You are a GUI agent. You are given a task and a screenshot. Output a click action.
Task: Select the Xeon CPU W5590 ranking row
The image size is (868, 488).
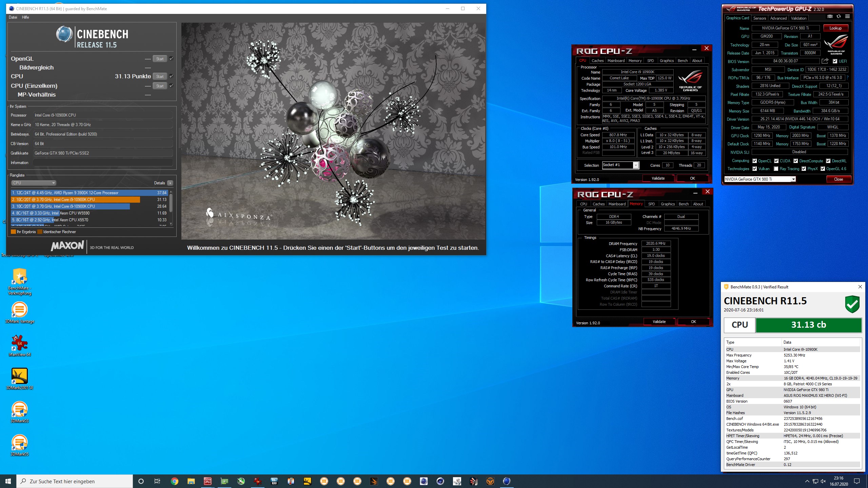point(90,213)
